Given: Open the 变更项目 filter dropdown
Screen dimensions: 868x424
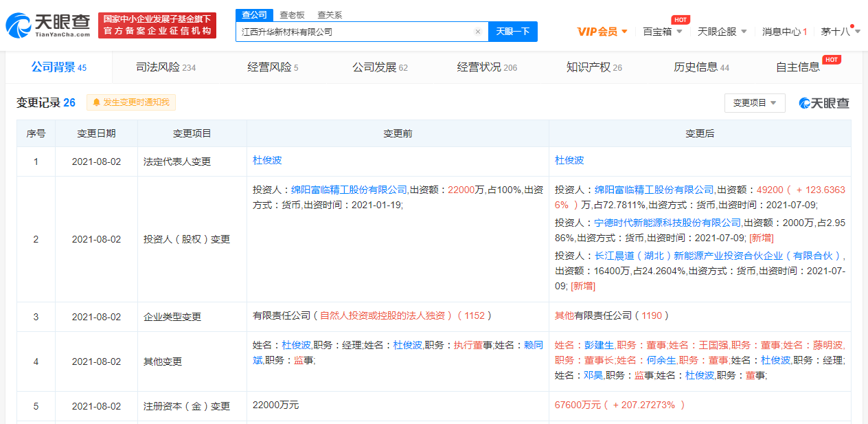Looking at the screenshot, I should 754,103.
